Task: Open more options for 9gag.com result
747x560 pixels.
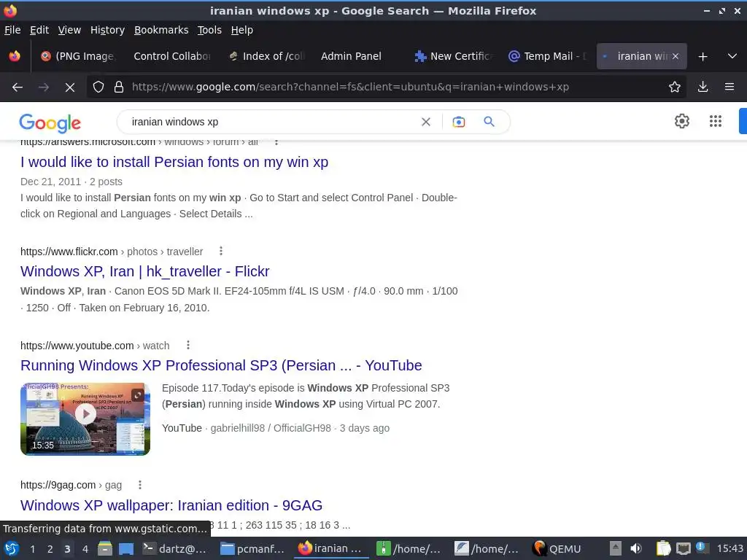Action: click(x=139, y=485)
